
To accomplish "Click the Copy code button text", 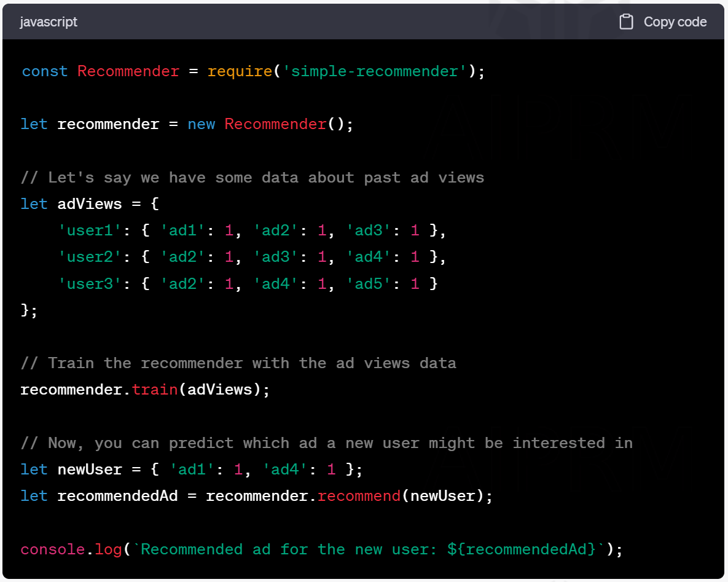I will point(675,22).
